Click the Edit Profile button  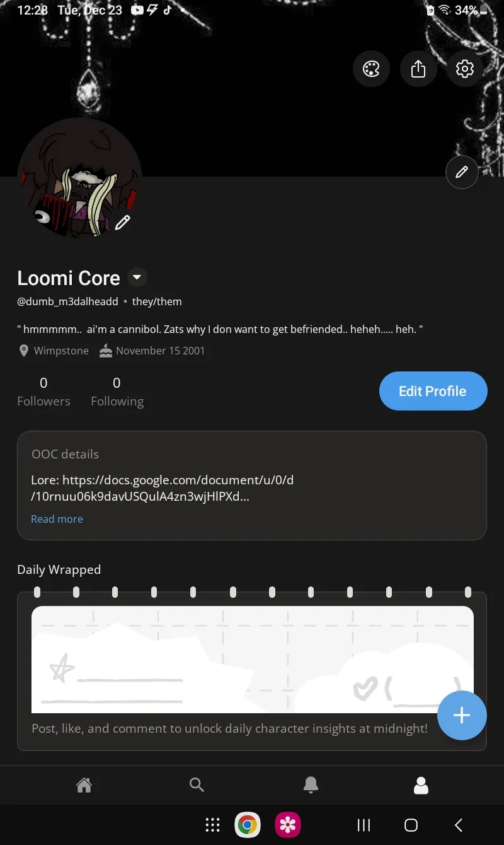[x=433, y=391]
